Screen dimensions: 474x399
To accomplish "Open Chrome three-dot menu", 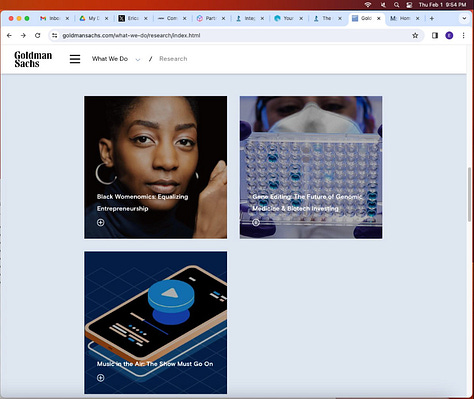I will click(463, 35).
